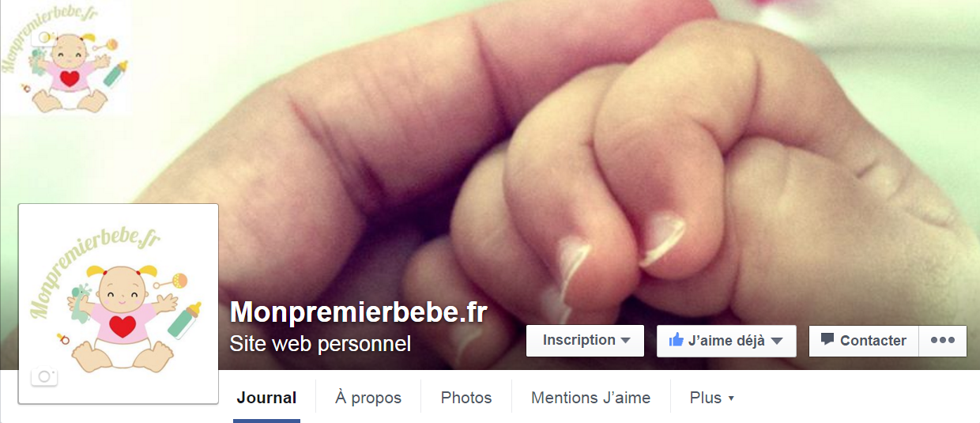980x423 pixels.
Task: Expand the Inscription dropdown arrow
Action: 626,341
